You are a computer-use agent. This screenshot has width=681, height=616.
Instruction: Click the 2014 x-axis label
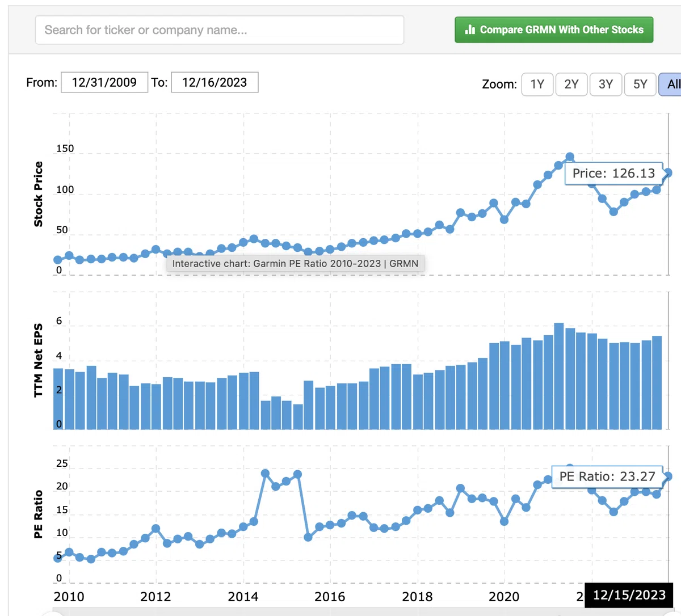coord(243,597)
